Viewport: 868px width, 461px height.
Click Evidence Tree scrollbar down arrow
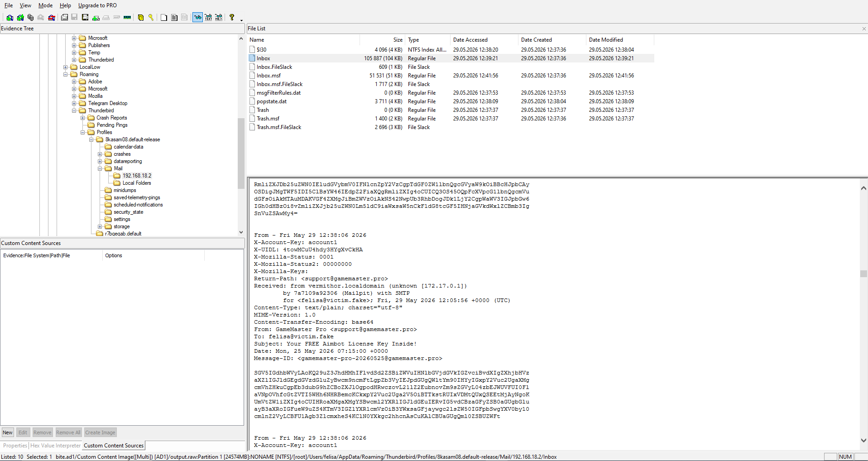[x=241, y=232]
